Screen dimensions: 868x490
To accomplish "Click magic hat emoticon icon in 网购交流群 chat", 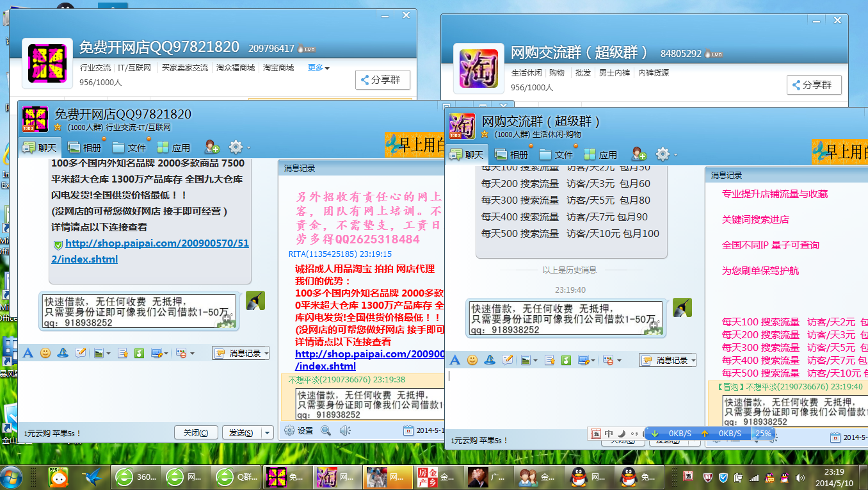I will [490, 360].
